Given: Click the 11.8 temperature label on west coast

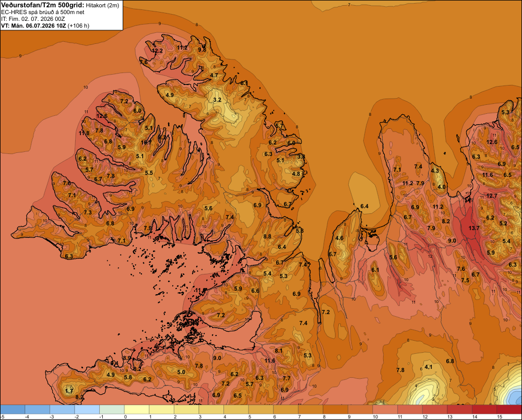Looking at the screenshot, I should click(84, 133).
